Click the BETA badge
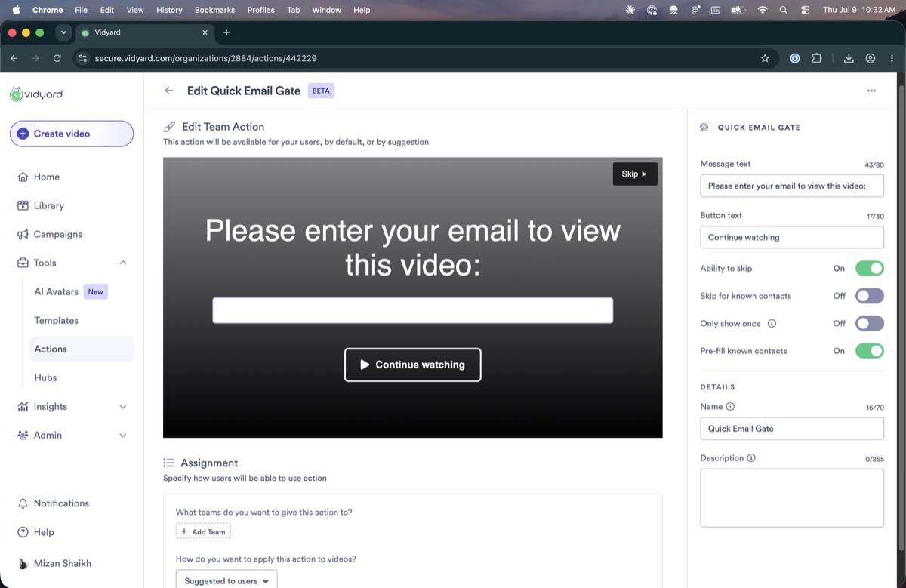Screen dimensions: 906x588 click(x=321, y=91)
